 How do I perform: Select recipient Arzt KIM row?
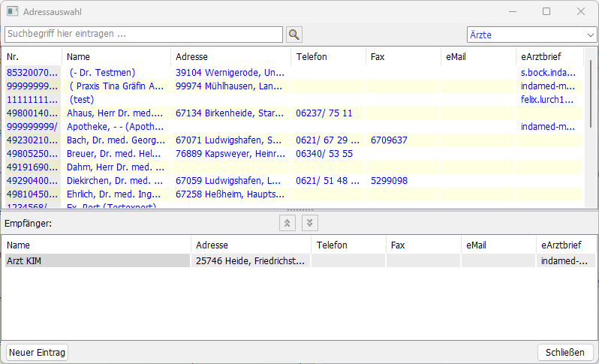point(96,261)
